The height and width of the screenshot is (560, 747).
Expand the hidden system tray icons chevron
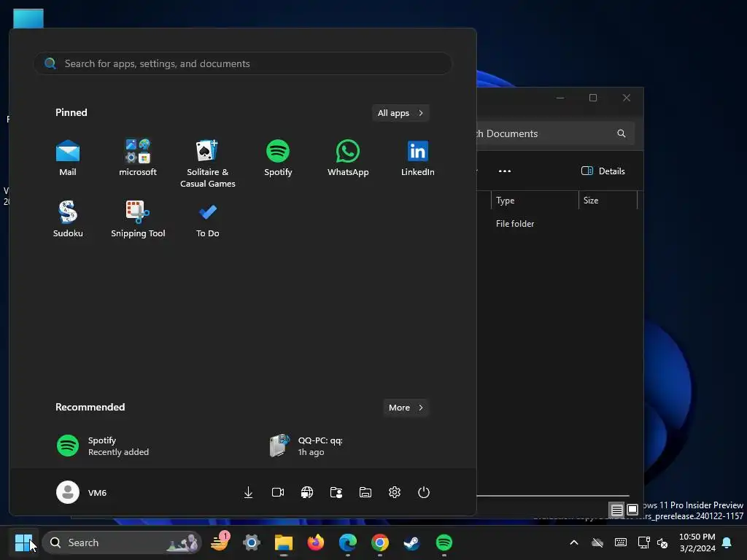point(574,542)
